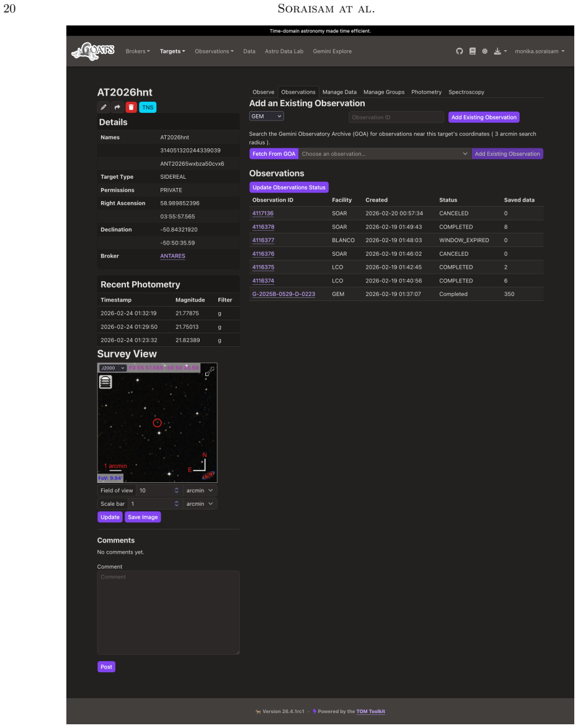The image size is (578, 728).
Task: Click the WINDOW_EXPIRED status cell
Action: [464, 241]
